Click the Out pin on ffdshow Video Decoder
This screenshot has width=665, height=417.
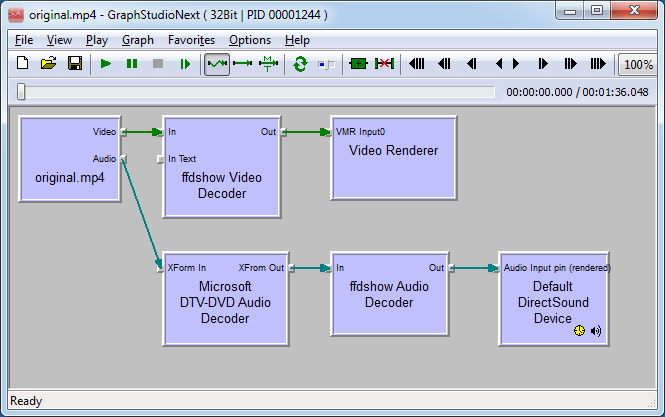283,132
